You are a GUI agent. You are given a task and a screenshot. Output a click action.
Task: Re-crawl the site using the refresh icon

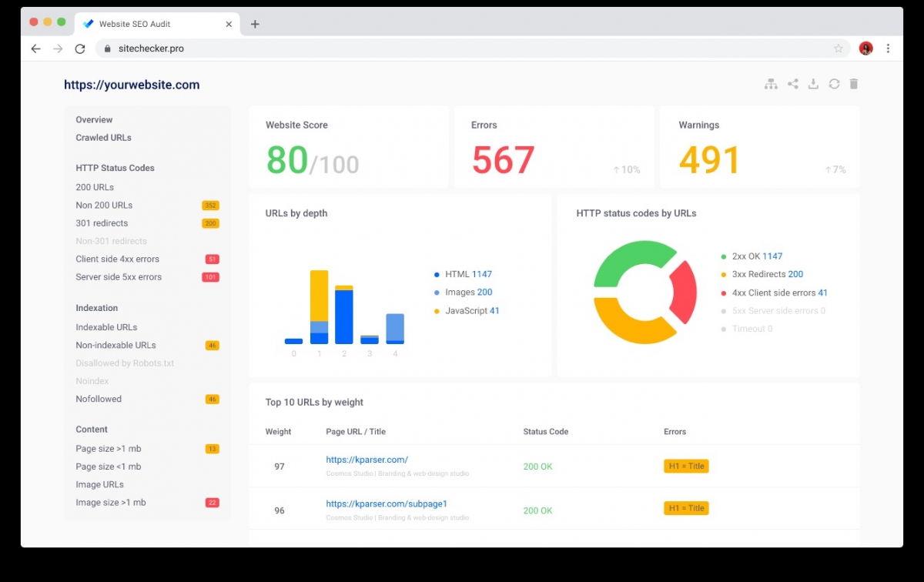(x=834, y=83)
